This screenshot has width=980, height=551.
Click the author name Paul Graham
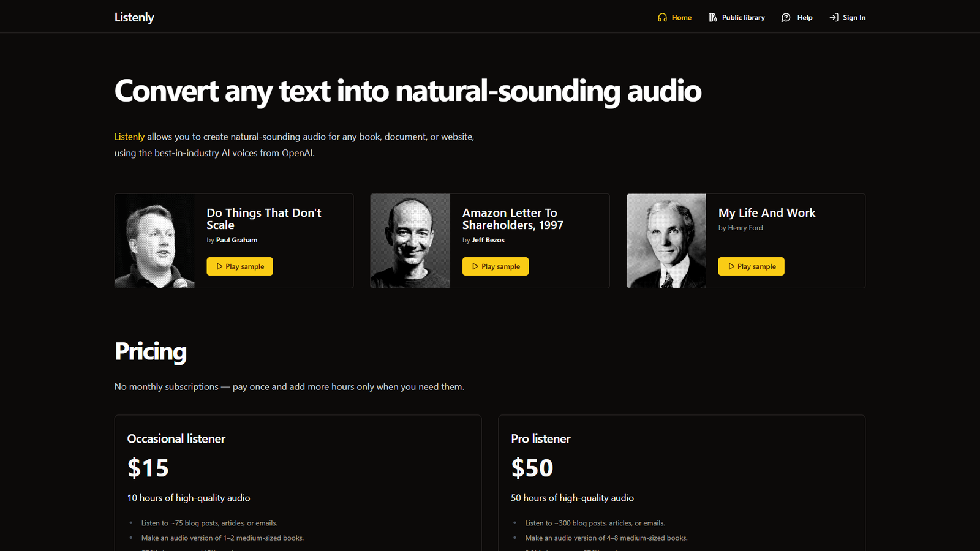click(236, 240)
